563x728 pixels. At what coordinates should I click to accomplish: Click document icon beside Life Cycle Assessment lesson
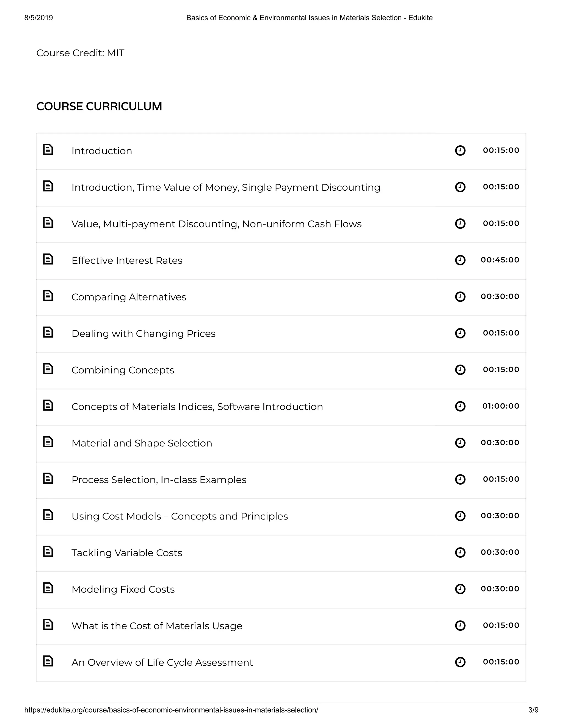click(x=48, y=661)
